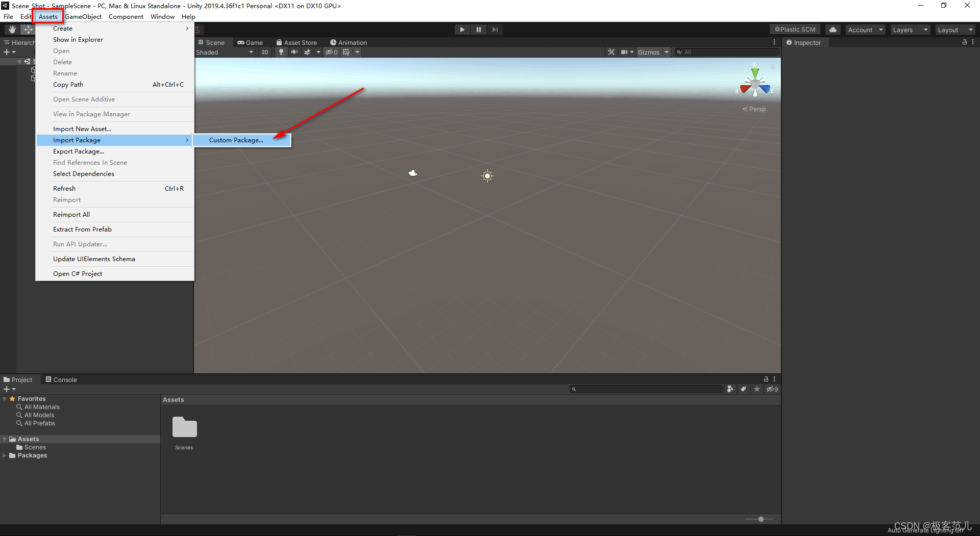The height and width of the screenshot is (536, 980).
Task: Choose Custom Package from submenu
Action: point(236,140)
